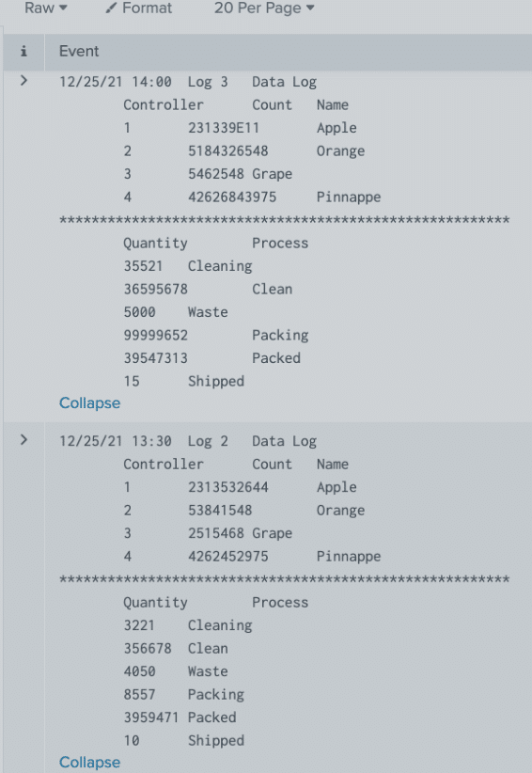Click timestamp 12/25/21 14:00
Screen dimensions: 532x773
point(116,82)
